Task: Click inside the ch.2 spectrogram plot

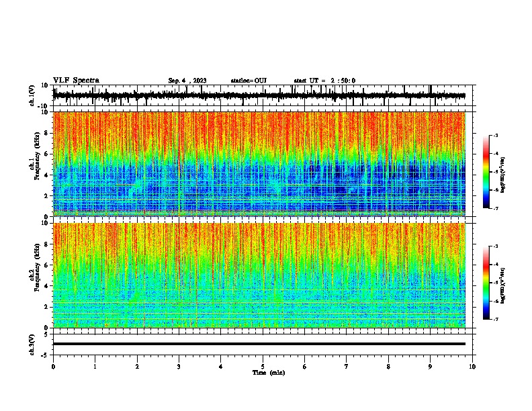Action: tap(259, 275)
